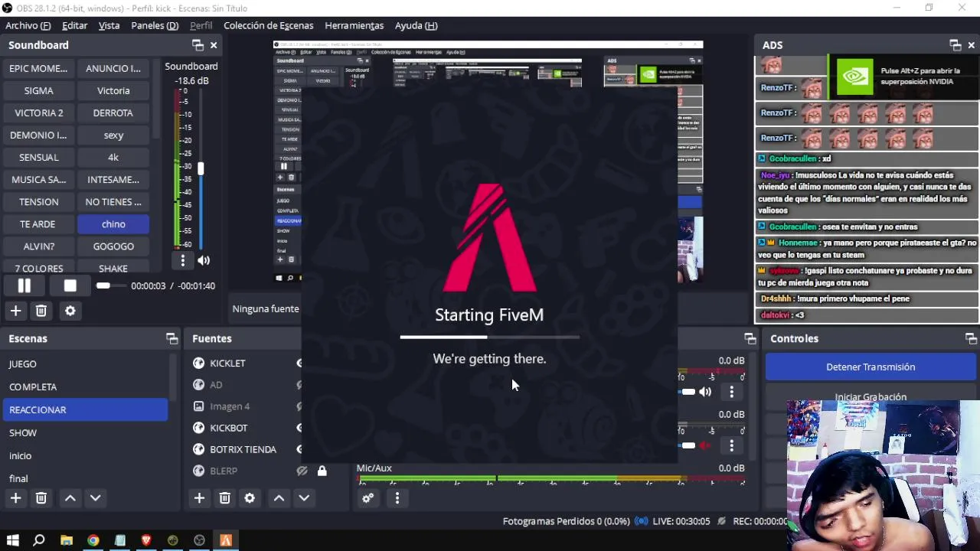Pause the soundboard playback
Image resolution: width=980 pixels, height=551 pixels.
pyautogui.click(x=24, y=285)
